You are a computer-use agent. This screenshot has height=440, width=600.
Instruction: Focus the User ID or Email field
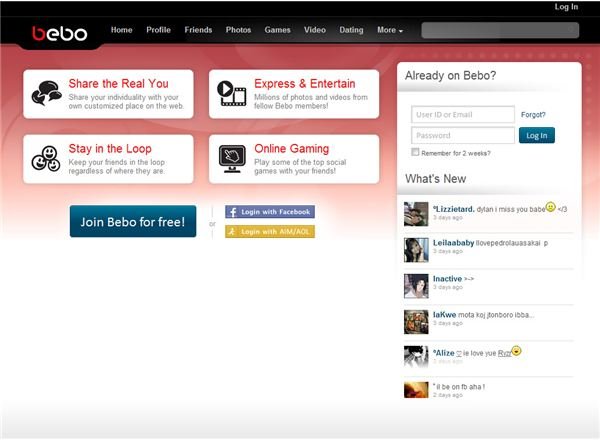pos(463,114)
